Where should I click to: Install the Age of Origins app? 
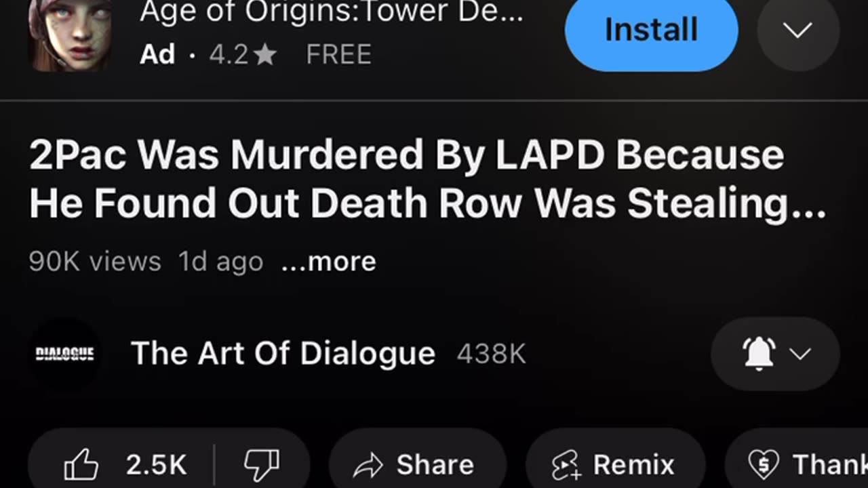(651, 30)
